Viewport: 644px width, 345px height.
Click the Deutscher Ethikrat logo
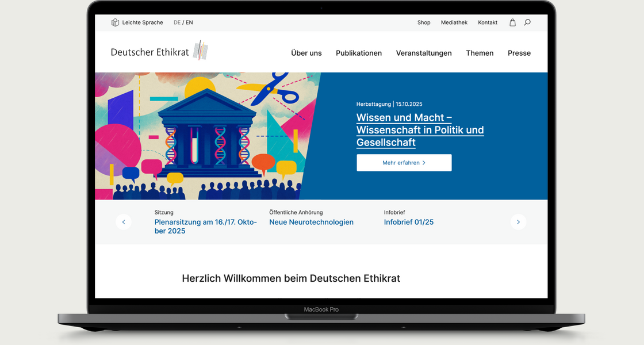[159, 52]
